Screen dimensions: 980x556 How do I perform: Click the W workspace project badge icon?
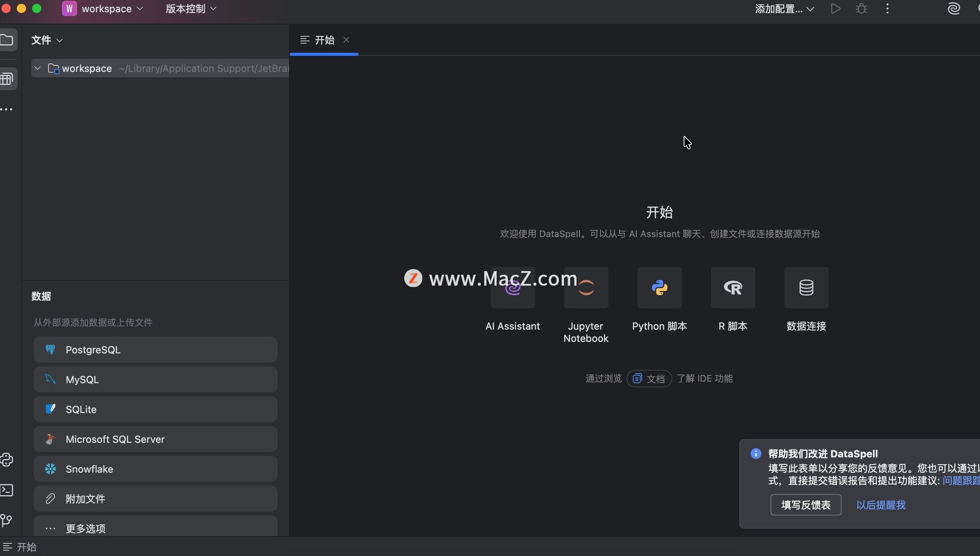click(69, 9)
